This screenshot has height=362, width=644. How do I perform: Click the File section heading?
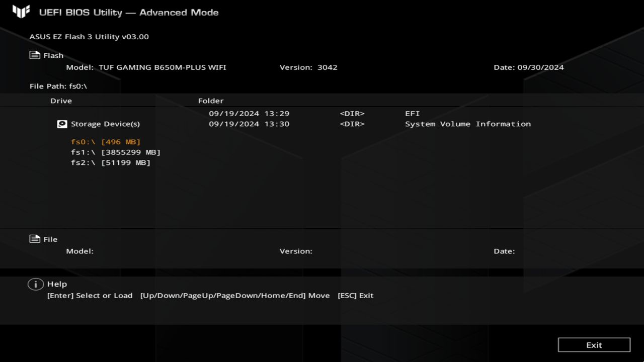point(50,239)
